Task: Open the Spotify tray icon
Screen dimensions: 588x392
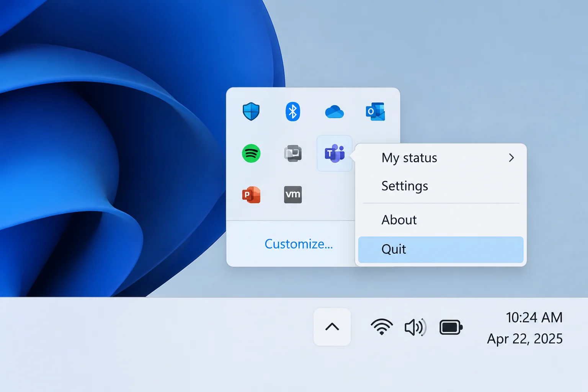Action: pyautogui.click(x=251, y=153)
